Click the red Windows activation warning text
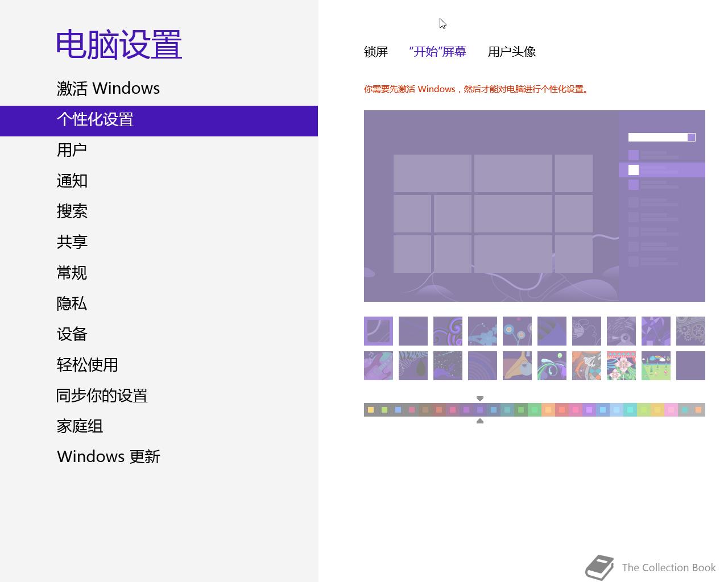This screenshot has height=582, width=728. point(477,89)
